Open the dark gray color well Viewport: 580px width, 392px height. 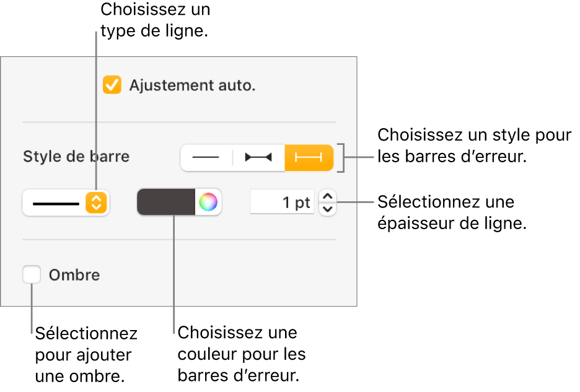coord(166,203)
